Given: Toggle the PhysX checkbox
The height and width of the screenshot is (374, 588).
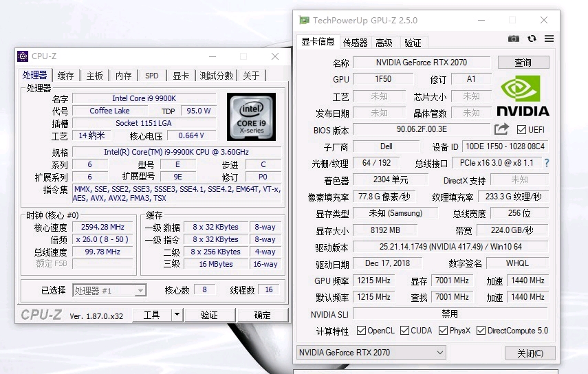Looking at the screenshot, I should [444, 330].
